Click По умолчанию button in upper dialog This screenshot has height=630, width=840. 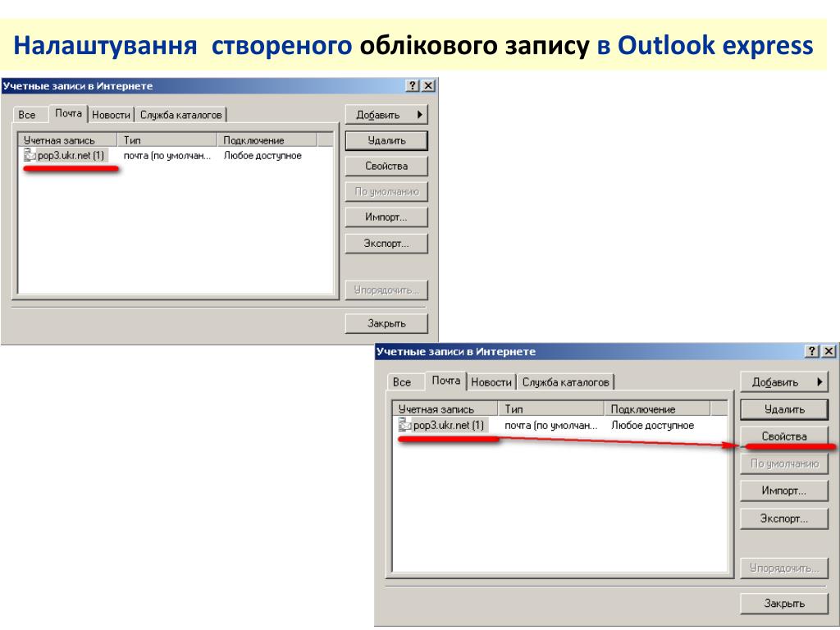click(x=386, y=191)
